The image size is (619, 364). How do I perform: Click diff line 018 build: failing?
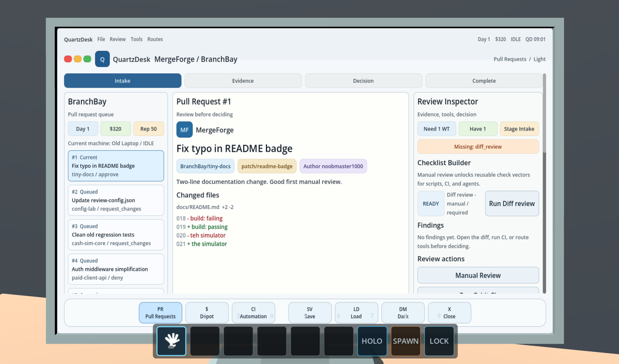click(x=200, y=218)
